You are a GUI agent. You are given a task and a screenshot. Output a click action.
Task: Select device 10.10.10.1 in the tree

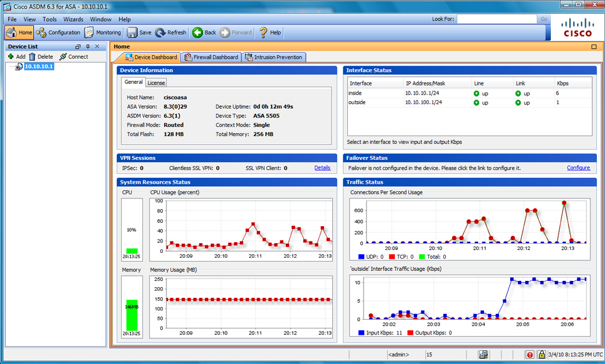(38, 67)
